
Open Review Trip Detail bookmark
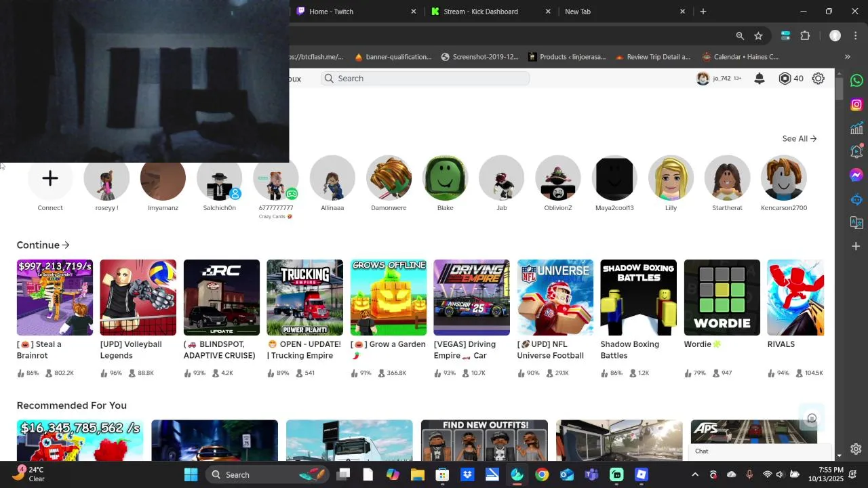tap(652, 57)
